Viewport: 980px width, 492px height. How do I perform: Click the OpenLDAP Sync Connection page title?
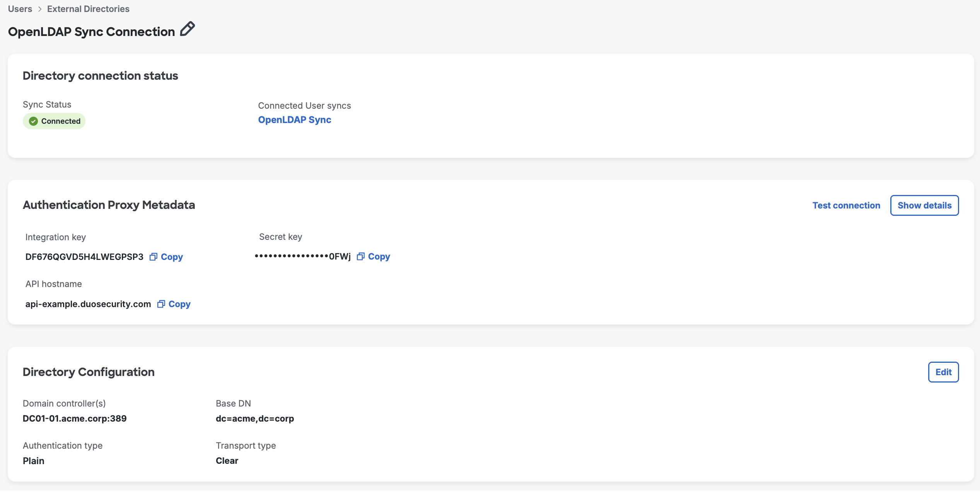[92, 32]
